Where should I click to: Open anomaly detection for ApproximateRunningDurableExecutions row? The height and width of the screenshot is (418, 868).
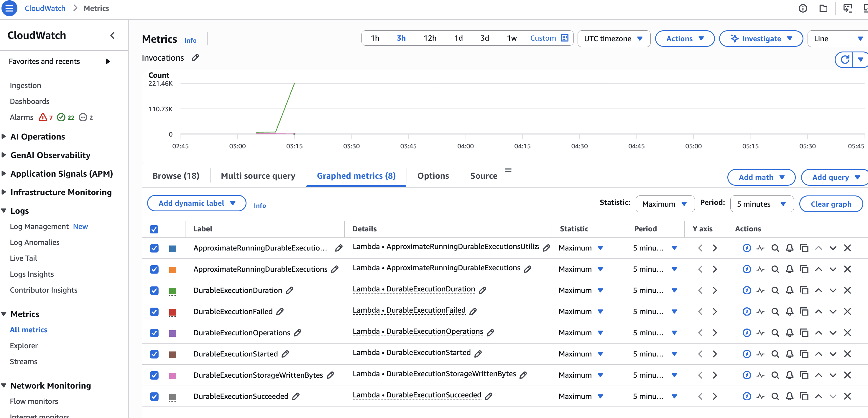click(x=760, y=269)
